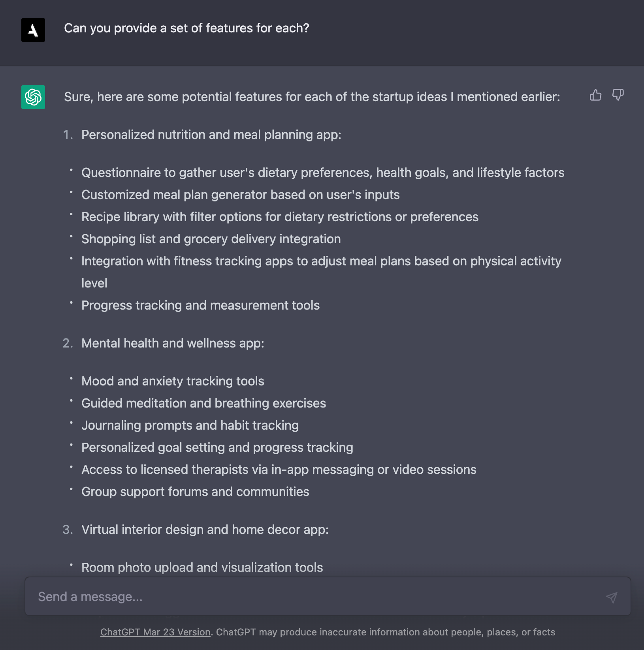Viewport: 644px width, 650px height.
Task: Click the "Guided meditation and breathing exercises" bullet
Action: click(x=203, y=404)
